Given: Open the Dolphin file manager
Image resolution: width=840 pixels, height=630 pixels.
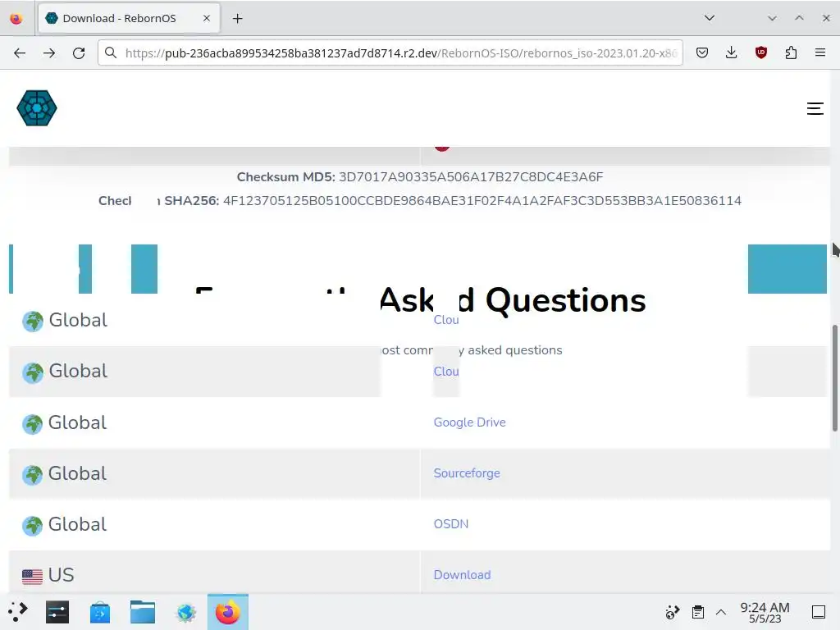Looking at the screenshot, I should coord(143,612).
